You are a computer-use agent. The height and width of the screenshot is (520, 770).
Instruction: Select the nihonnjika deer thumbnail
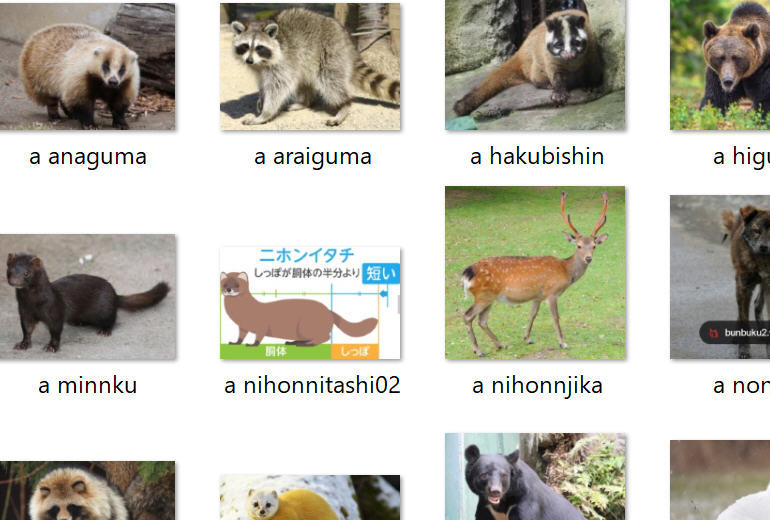[535, 273]
